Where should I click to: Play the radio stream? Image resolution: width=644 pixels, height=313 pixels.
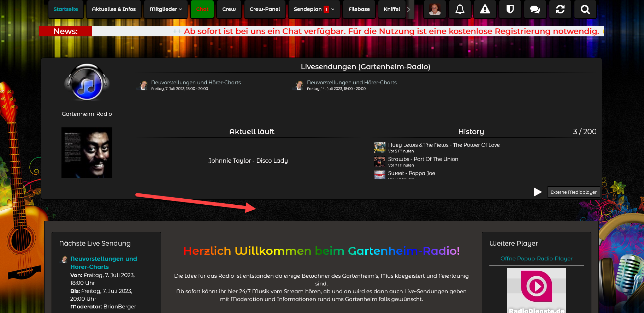tap(538, 192)
